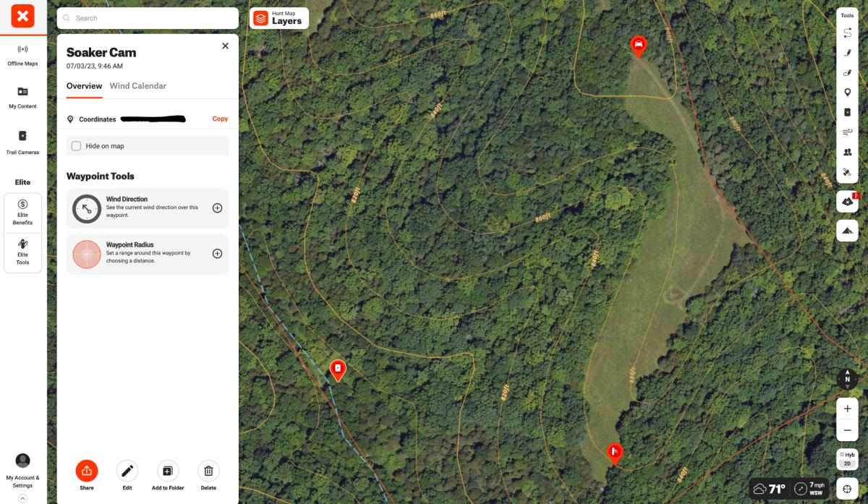Check the Hide on map box

pos(76,146)
